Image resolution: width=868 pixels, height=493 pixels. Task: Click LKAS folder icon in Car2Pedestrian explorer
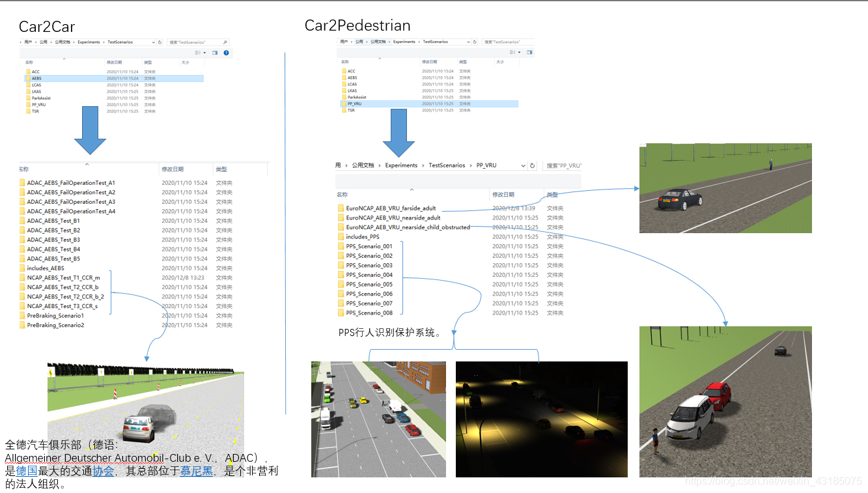pos(344,91)
